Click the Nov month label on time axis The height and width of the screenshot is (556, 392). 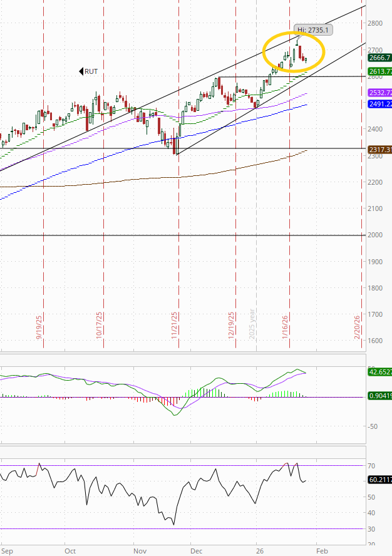click(140, 551)
